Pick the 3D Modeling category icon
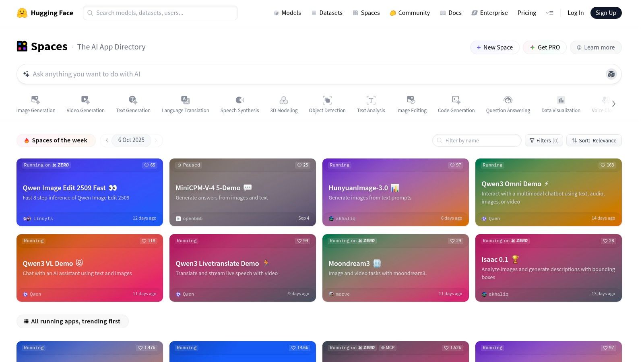 point(284,100)
